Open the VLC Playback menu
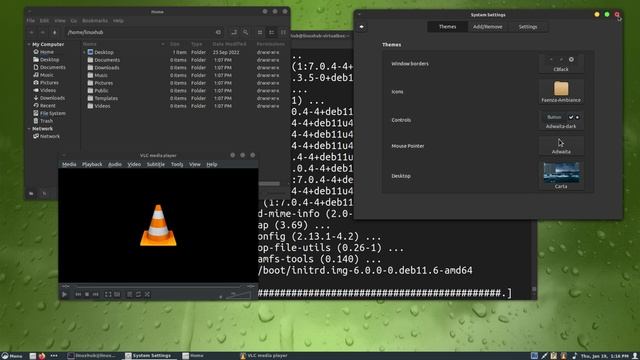This screenshot has height=360, width=640. [92, 164]
